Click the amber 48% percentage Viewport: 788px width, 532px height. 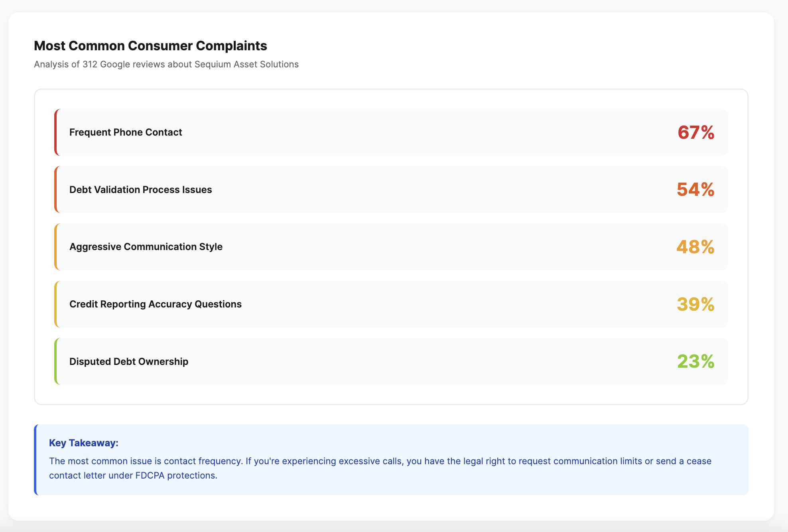[695, 247]
